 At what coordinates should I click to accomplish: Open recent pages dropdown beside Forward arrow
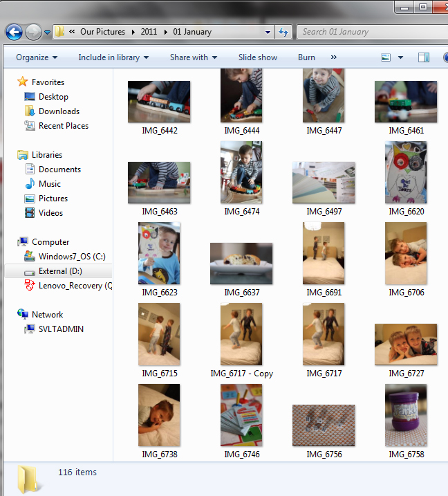48,33
